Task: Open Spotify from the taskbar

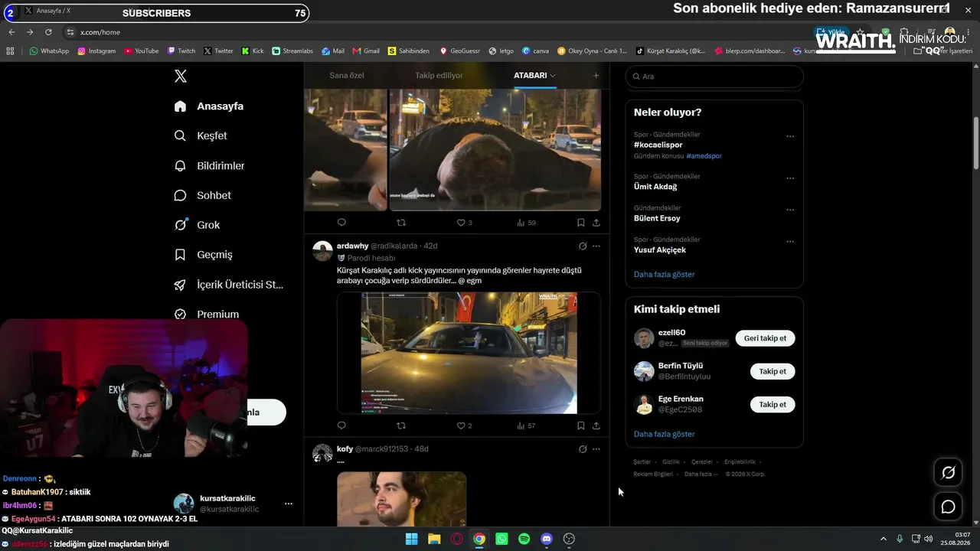Action: click(524, 539)
